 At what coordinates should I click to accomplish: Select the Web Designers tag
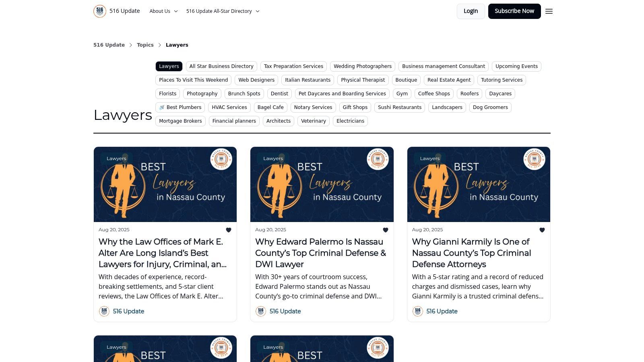tap(256, 80)
